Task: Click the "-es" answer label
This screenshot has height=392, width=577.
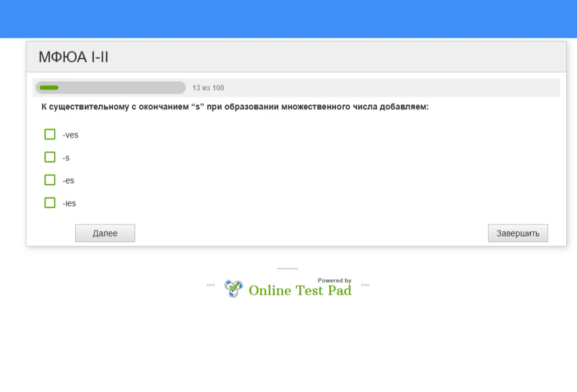Action: pos(69,180)
